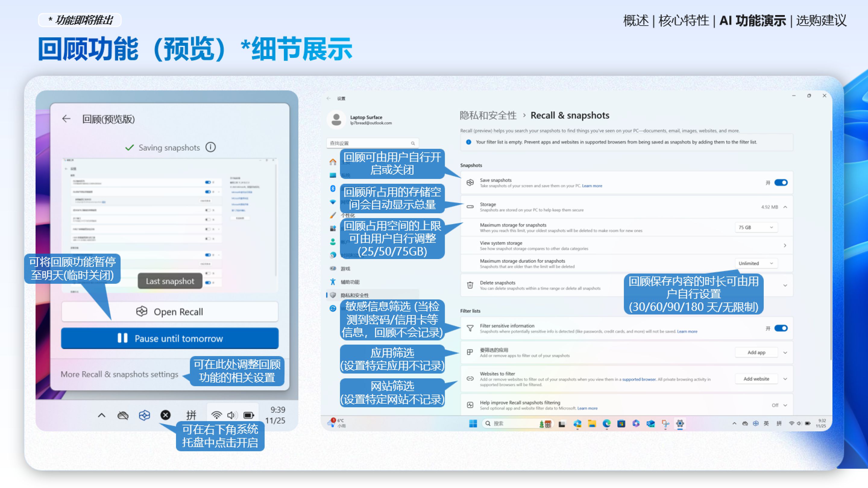Click the Last snapshot preview thumbnail
Viewport: 868px width, 488px height.
click(170, 225)
